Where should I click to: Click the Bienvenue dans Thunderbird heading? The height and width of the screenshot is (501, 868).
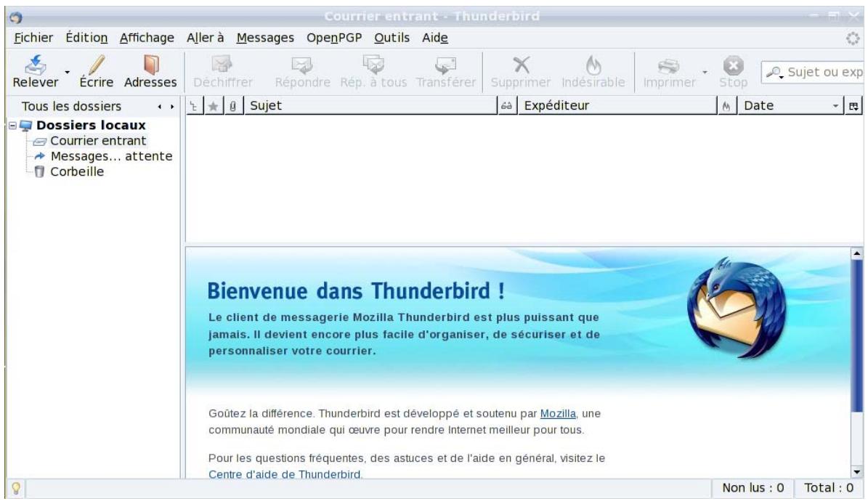tap(355, 291)
